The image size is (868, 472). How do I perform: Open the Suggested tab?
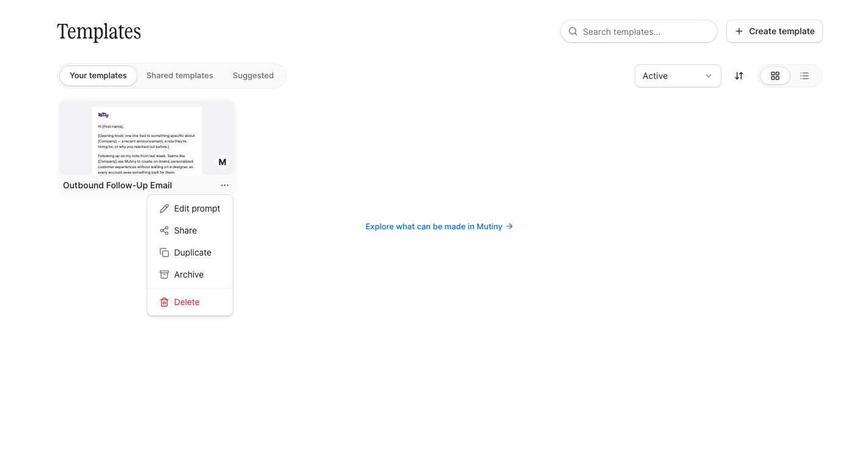(x=253, y=76)
